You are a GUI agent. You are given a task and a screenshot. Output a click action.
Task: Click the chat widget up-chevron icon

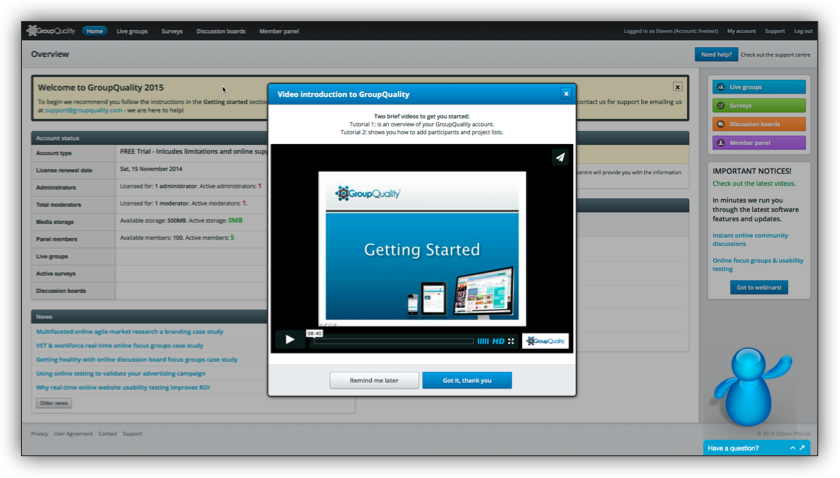tap(792, 448)
